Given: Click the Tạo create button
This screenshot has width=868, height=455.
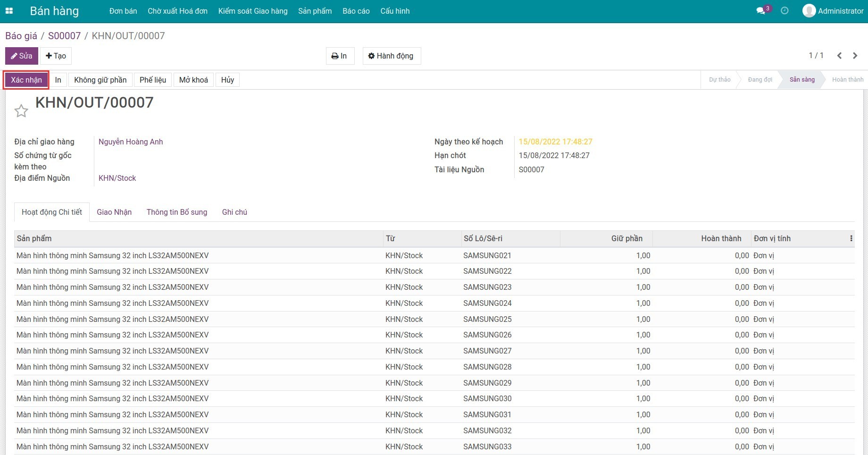Looking at the screenshot, I should tap(56, 56).
